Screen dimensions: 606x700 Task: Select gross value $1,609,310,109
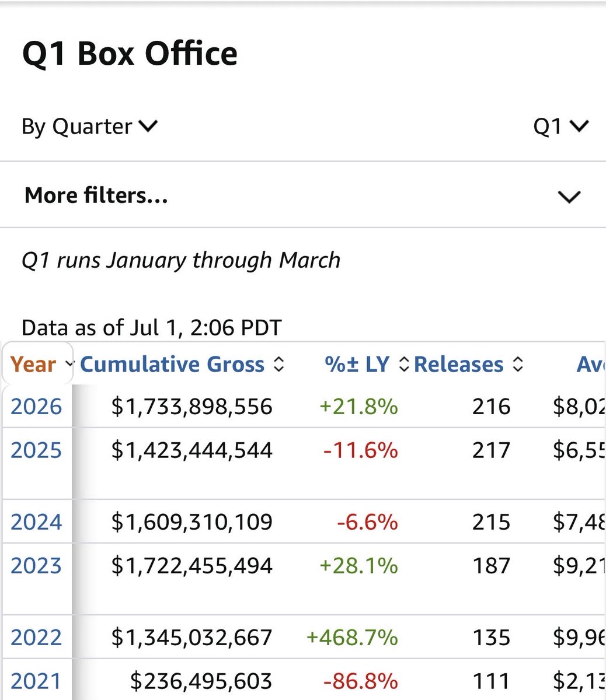(191, 521)
